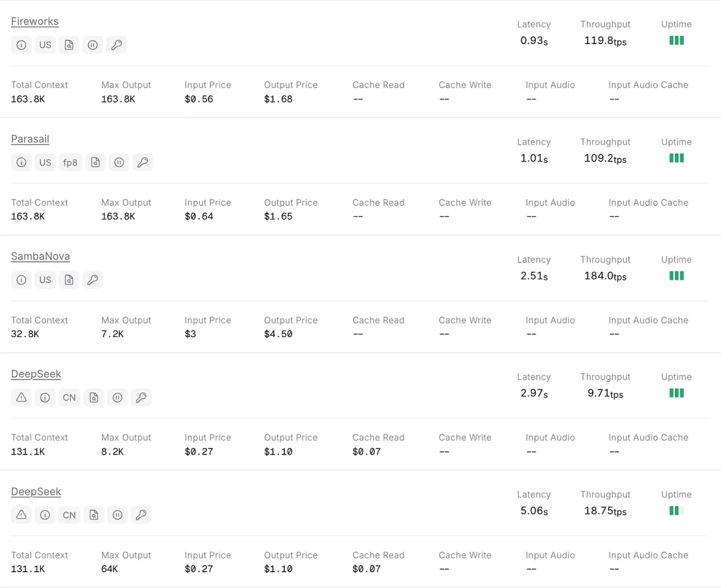Click SambaNova throughput value 184.0tps

(x=605, y=276)
